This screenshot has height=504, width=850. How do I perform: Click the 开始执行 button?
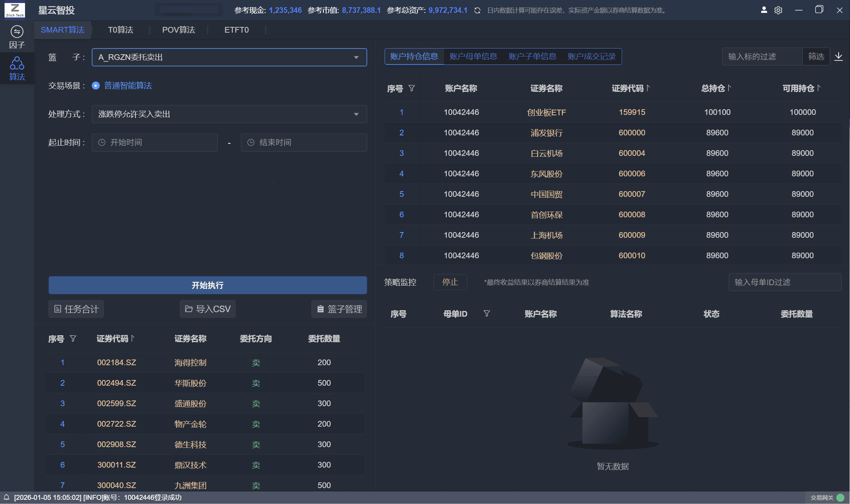pyautogui.click(x=207, y=285)
